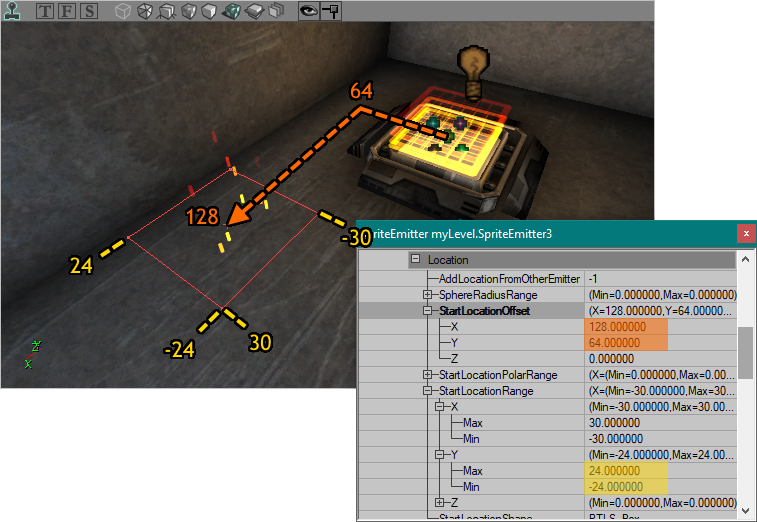Expand the StartLocationPolarRange property
This screenshot has height=522, width=757.
pos(427,375)
